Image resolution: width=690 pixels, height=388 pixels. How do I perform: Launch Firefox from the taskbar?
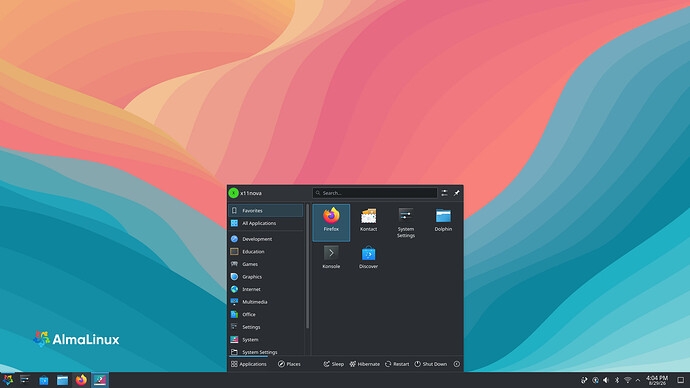81,380
